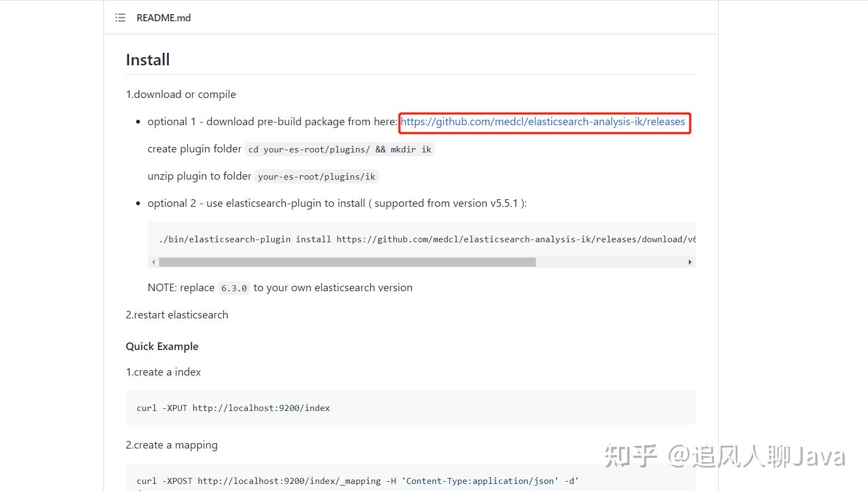Click the 6.3.0 version inline code
This screenshot has width=868, height=491.
point(234,288)
